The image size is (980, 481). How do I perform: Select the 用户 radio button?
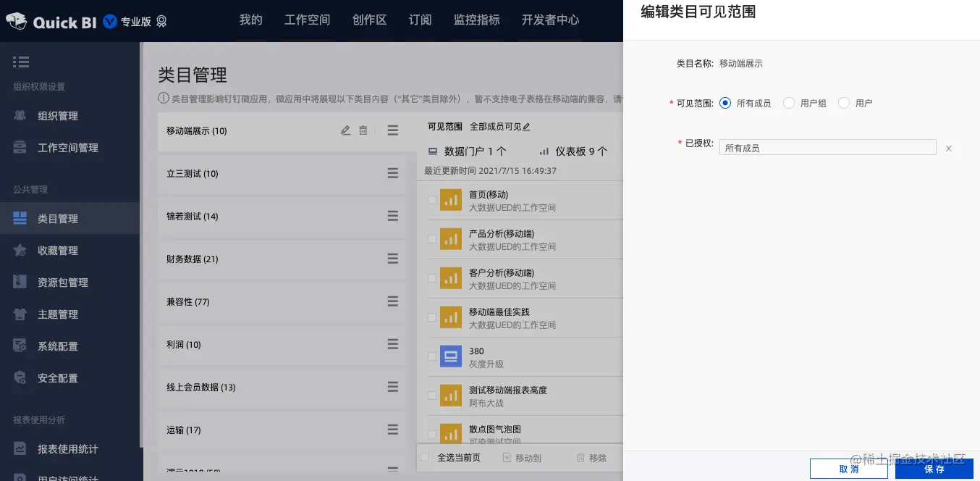[x=844, y=103]
